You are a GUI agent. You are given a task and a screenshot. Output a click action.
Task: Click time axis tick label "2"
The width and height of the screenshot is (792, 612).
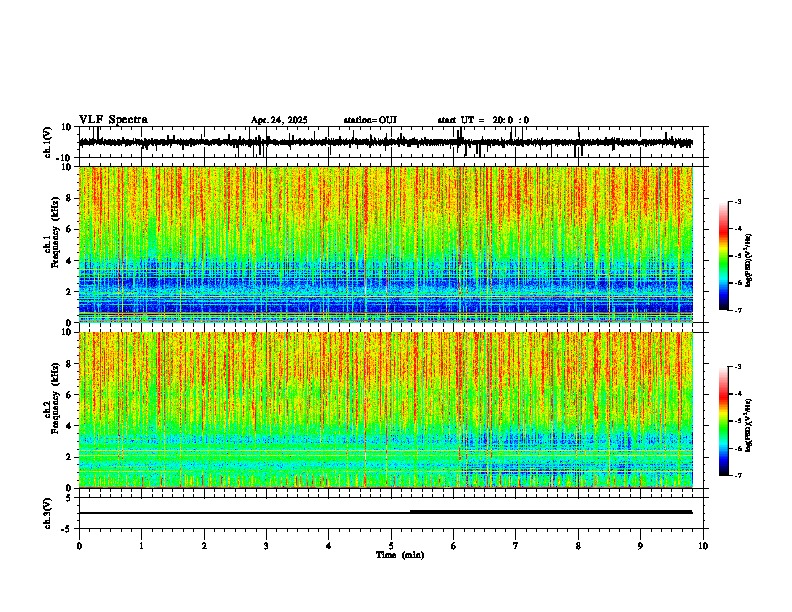click(x=204, y=546)
